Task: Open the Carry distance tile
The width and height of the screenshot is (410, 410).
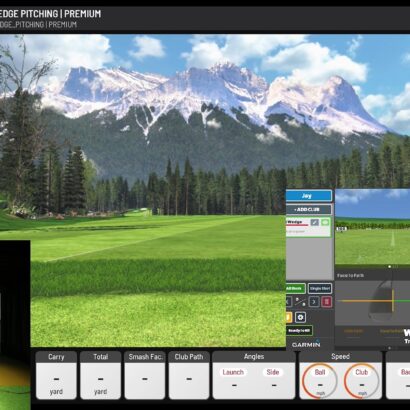Action: (x=56, y=375)
